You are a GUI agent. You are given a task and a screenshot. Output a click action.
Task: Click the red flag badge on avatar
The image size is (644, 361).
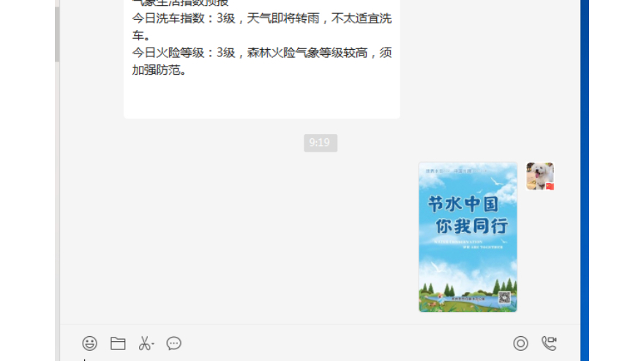pyautogui.click(x=550, y=186)
